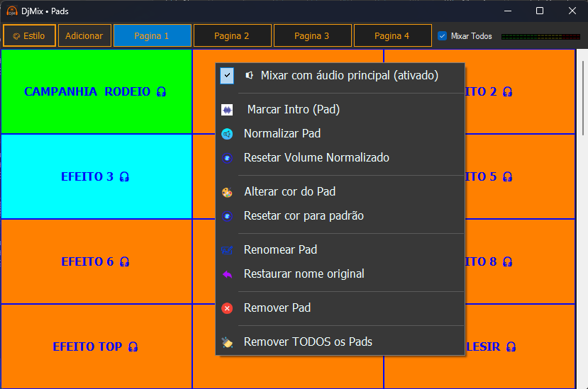Screen dimensions: 588x389
Task: Click headphone icon on the LESIR pad
Action: 511,346
